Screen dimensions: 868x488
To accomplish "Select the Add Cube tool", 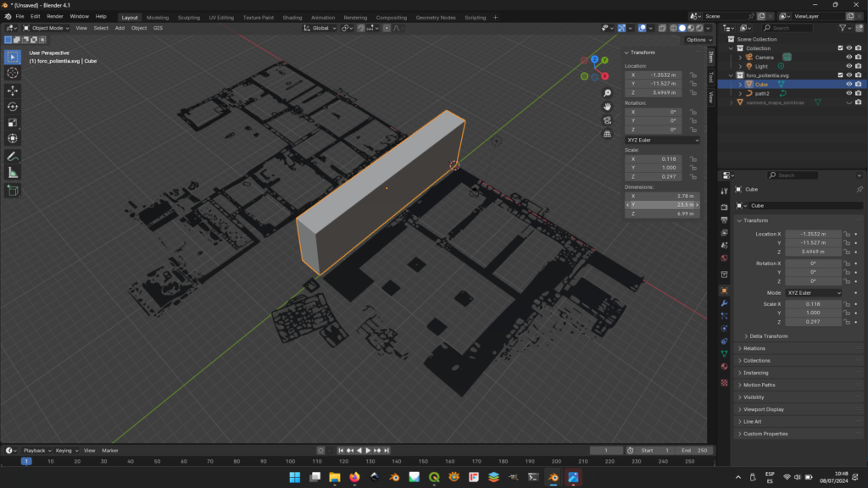I will click(x=13, y=191).
